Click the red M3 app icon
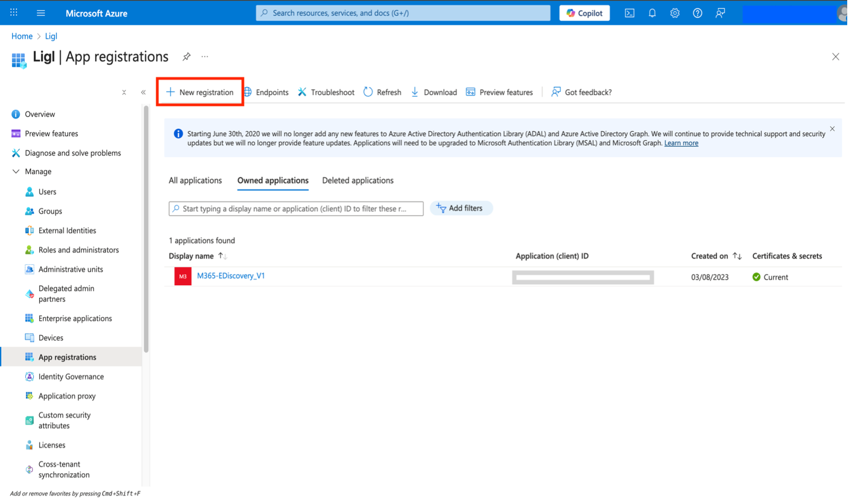The height and width of the screenshot is (504, 850). click(x=183, y=276)
